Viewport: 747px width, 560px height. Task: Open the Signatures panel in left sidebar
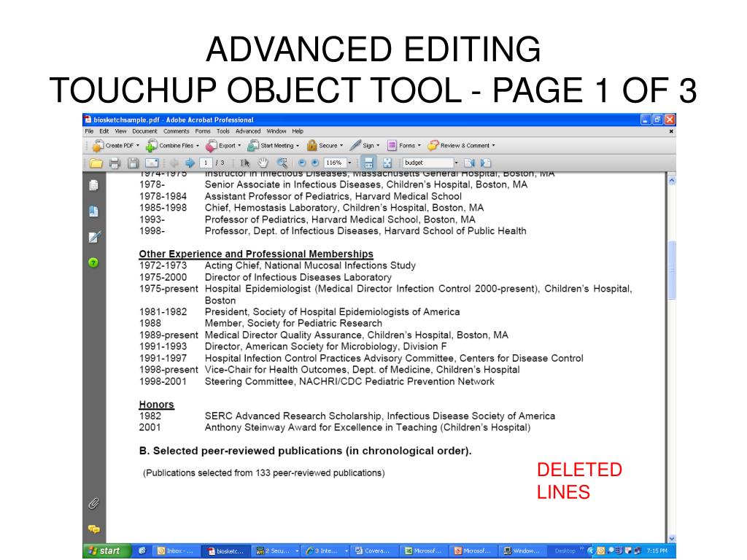point(94,237)
